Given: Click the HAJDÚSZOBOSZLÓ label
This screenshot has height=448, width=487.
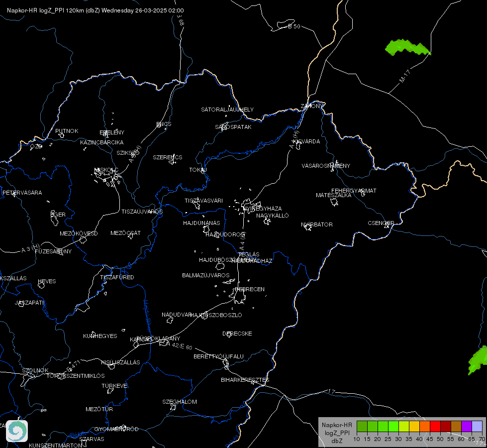Looking at the screenshot, I should 216,315.
